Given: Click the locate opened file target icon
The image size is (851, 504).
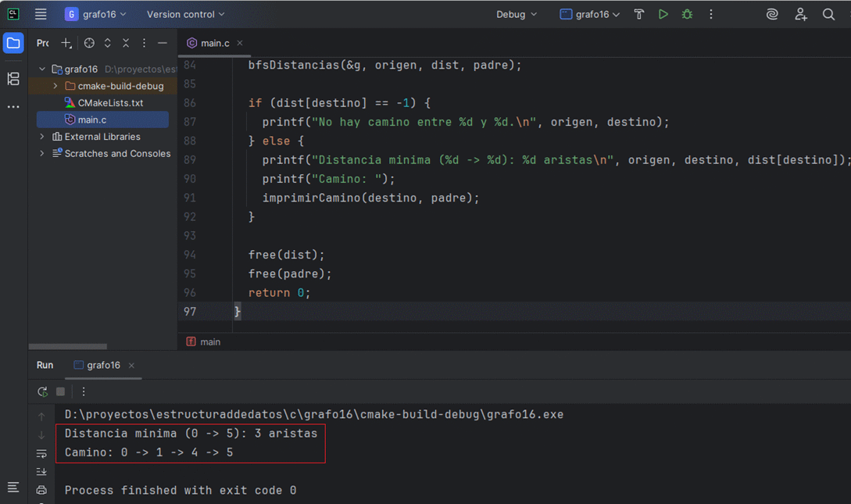Looking at the screenshot, I should [x=89, y=43].
